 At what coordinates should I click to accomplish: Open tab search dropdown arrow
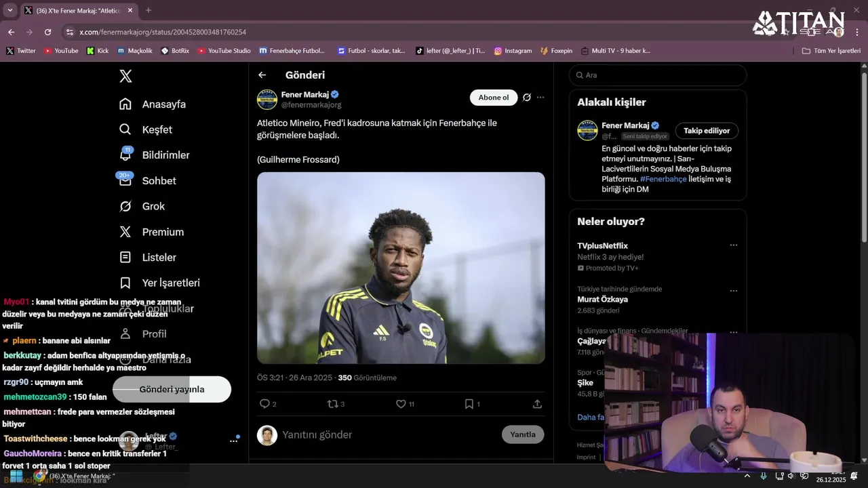tap(10, 10)
